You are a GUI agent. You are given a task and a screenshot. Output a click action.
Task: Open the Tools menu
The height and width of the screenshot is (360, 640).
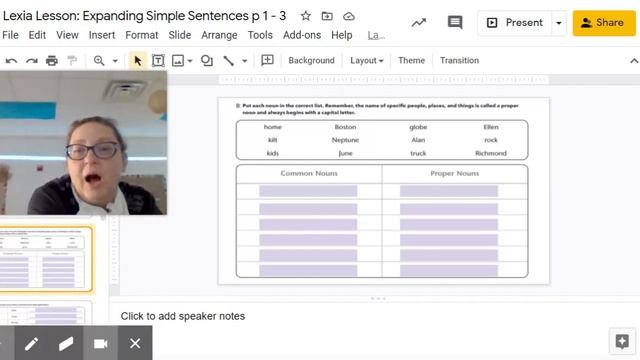click(x=260, y=35)
